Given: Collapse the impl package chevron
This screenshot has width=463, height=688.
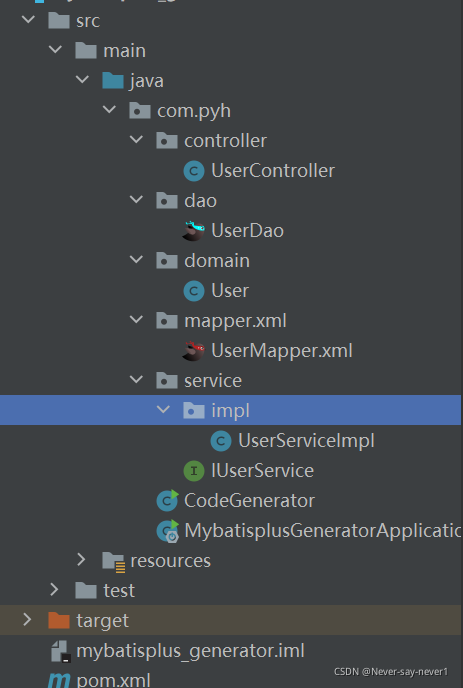Looking at the screenshot, I should tap(163, 410).
